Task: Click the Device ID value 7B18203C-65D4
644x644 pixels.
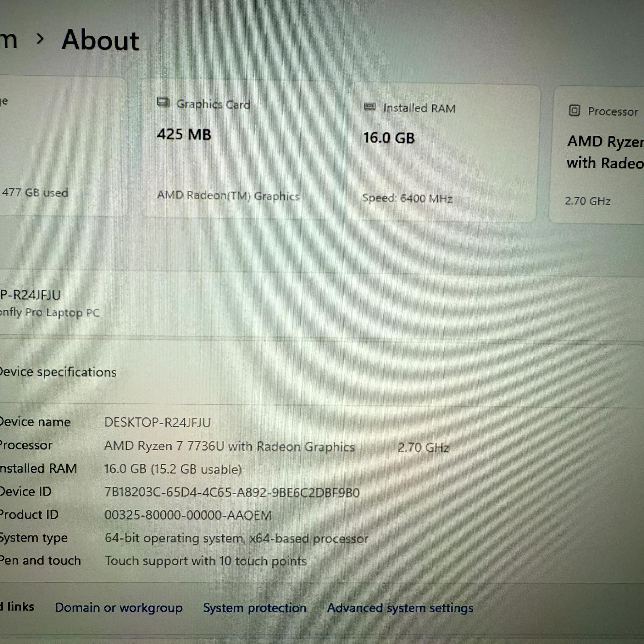Action: point(232,492)
